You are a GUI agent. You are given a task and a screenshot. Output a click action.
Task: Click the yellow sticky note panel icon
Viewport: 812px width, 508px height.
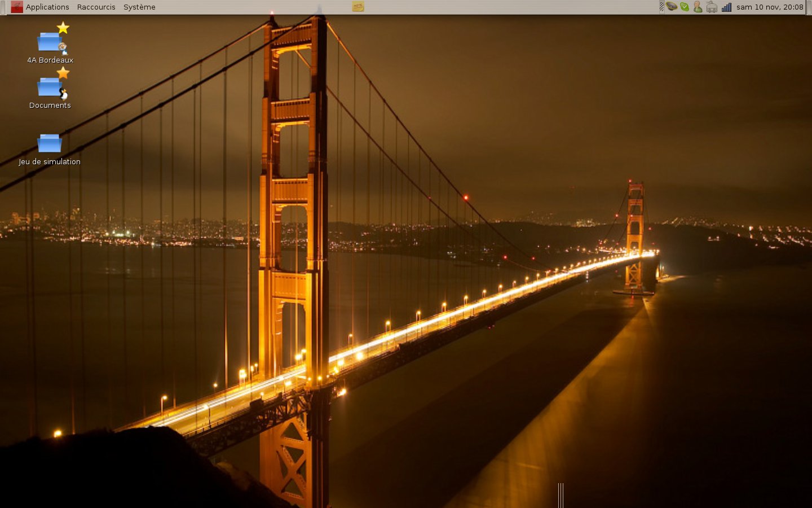coord(358,7)
